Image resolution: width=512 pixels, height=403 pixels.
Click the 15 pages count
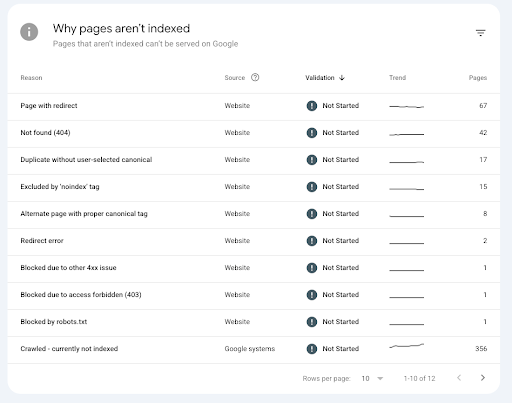tap(483, 187)
